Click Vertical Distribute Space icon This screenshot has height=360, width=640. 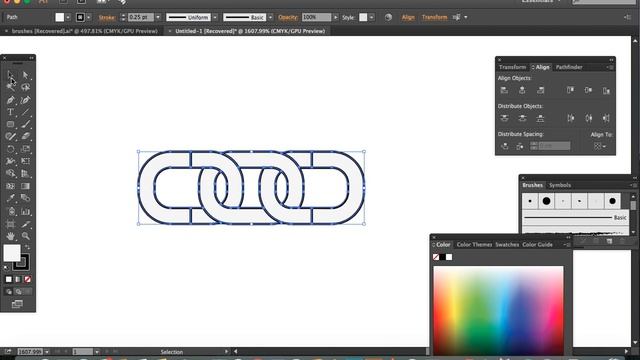click(x=504, y=146)
